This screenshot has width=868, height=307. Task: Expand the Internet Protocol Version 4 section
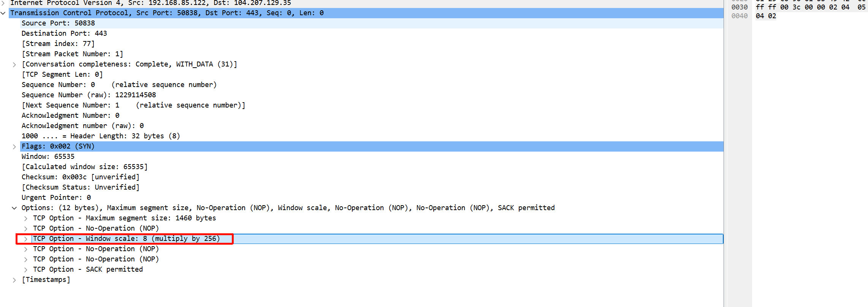click(3, 3)
